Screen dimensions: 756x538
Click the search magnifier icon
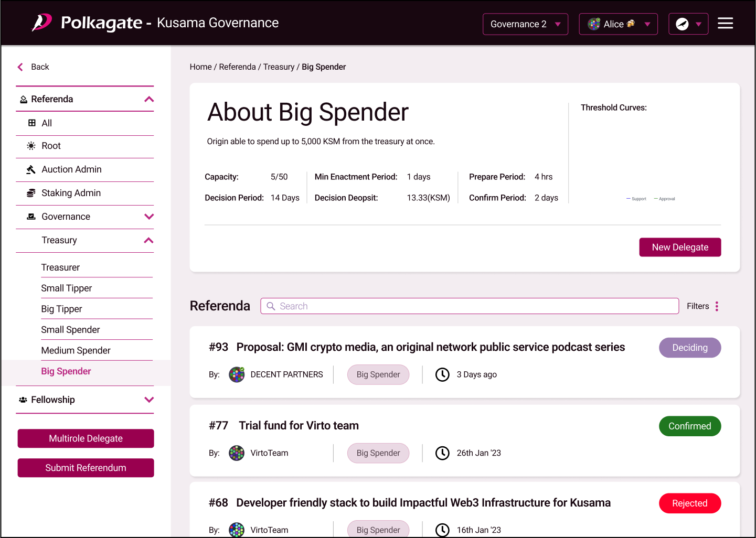271,306
